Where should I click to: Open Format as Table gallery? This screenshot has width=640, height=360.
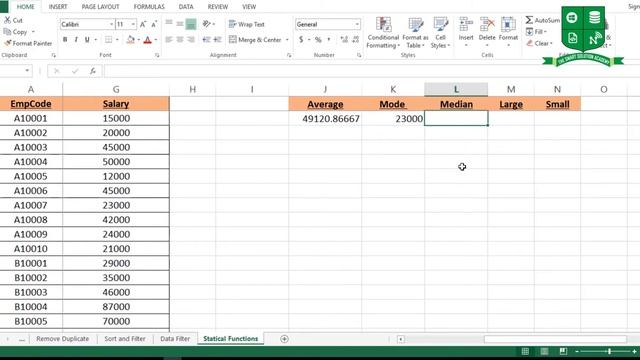click(416, 33)
